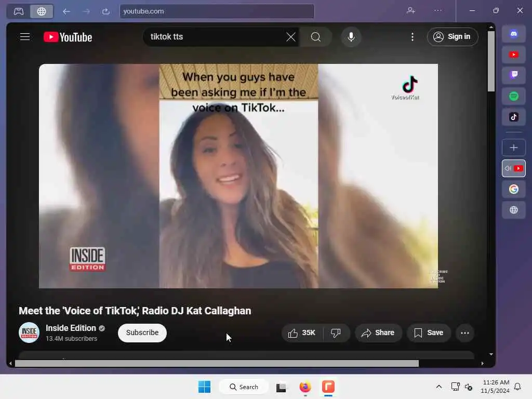
Task: Click the muted volume tray icon
Action: pos(469,387)
